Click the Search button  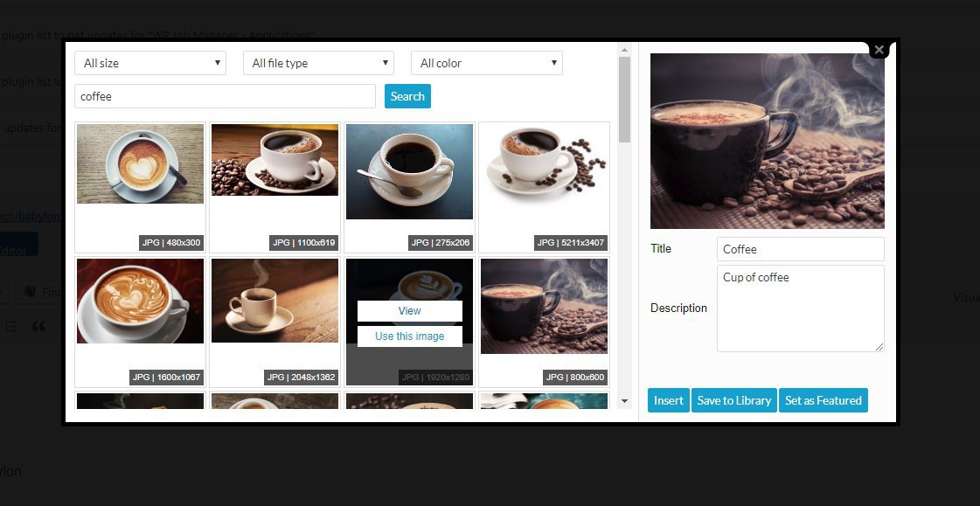pos(407,96)
